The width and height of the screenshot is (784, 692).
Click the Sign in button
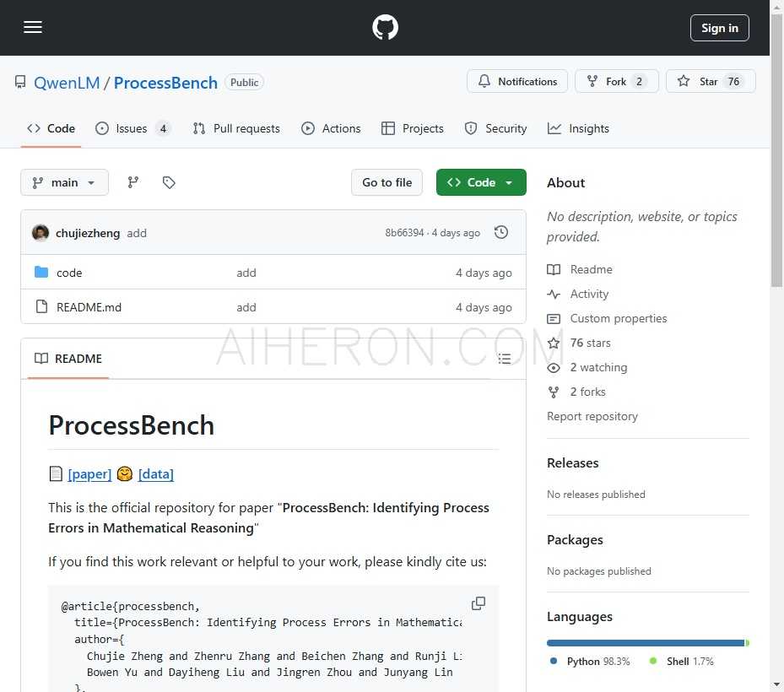(x=720, y=28)
